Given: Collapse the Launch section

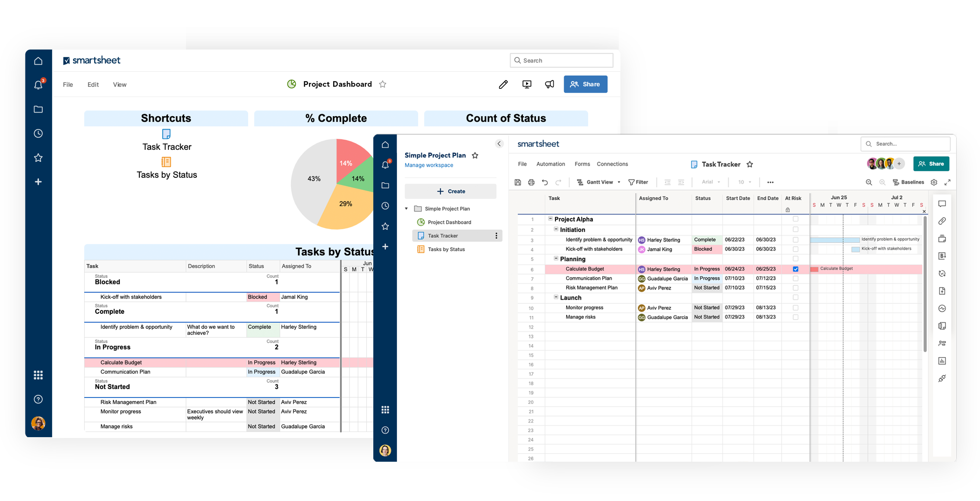Looking at the screenshot, I should (x=556, y=297).
